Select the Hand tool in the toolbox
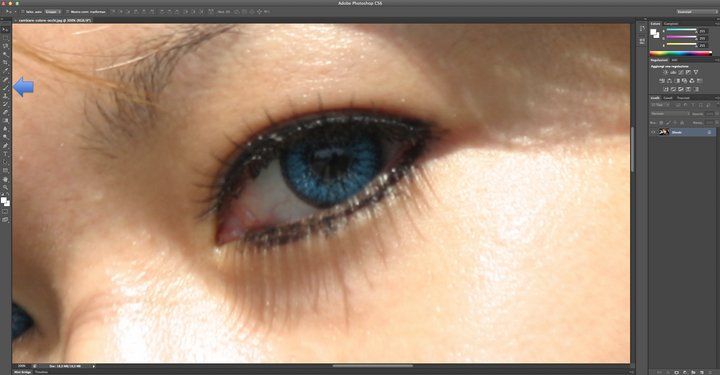720x375 pixels. tap(6, 179)
